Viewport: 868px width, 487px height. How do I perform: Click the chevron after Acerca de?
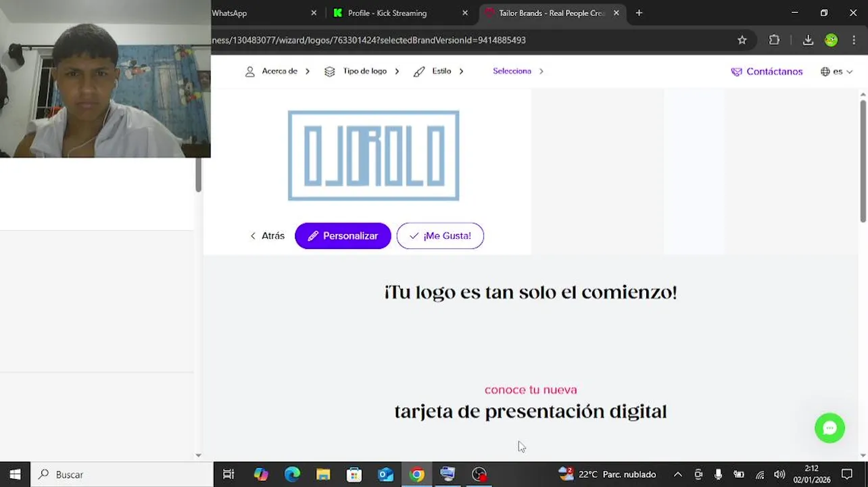(308, 71)
